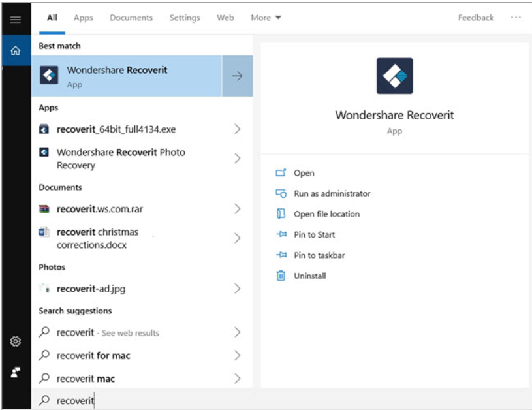532x410 pixels.
Task: Click the large Wondershare Recoverit logo
Action: click(x=394, y=76)
